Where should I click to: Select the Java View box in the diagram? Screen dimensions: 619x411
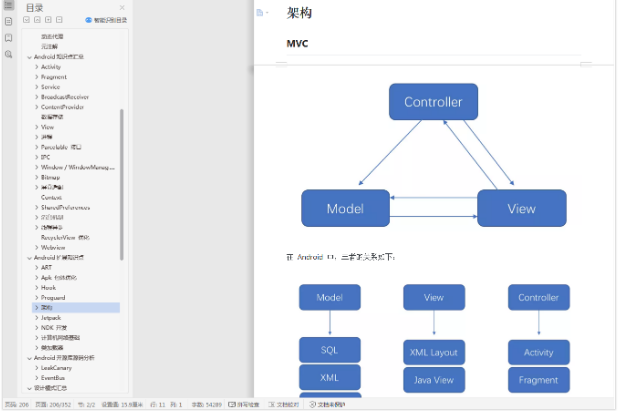click(434, 380)
